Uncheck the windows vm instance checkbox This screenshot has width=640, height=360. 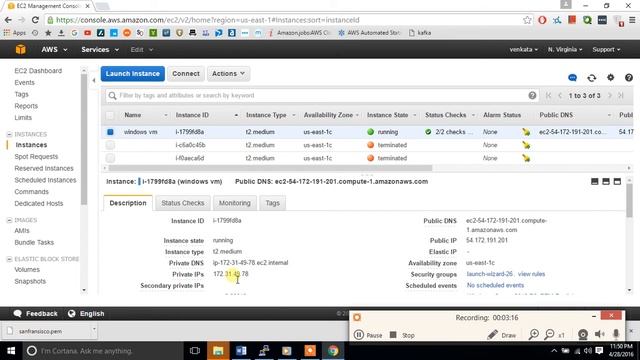point(110,132)
